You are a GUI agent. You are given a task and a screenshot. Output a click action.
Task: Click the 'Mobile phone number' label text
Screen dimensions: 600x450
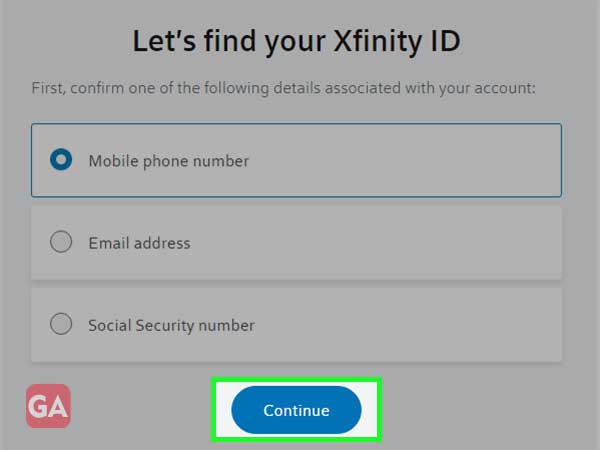point(169,161)
